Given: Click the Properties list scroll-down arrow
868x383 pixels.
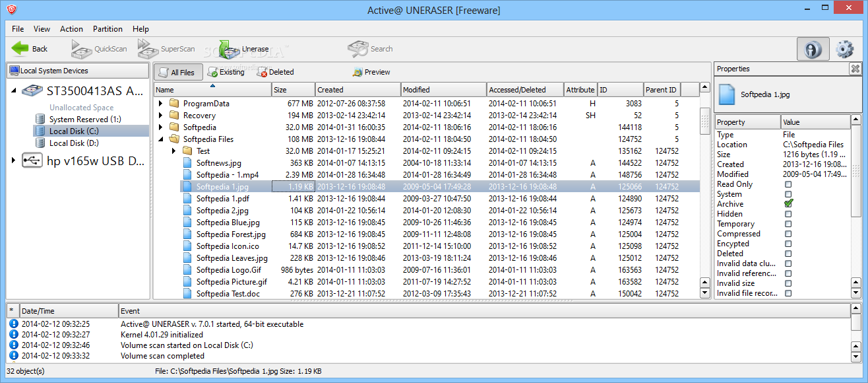Looking at the screenshot, I should tap(855, 293).
